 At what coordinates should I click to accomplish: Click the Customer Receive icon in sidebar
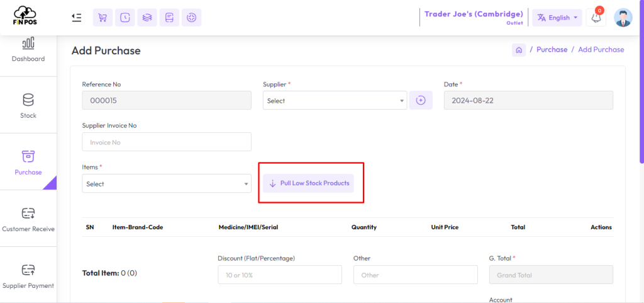pos(28,214)
